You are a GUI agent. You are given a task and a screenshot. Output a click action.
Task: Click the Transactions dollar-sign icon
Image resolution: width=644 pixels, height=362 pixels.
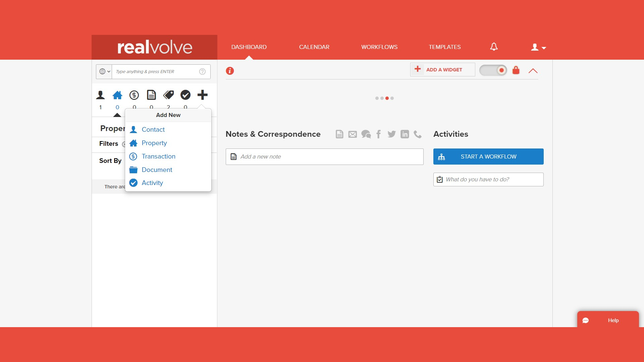[x=134, y=95]
